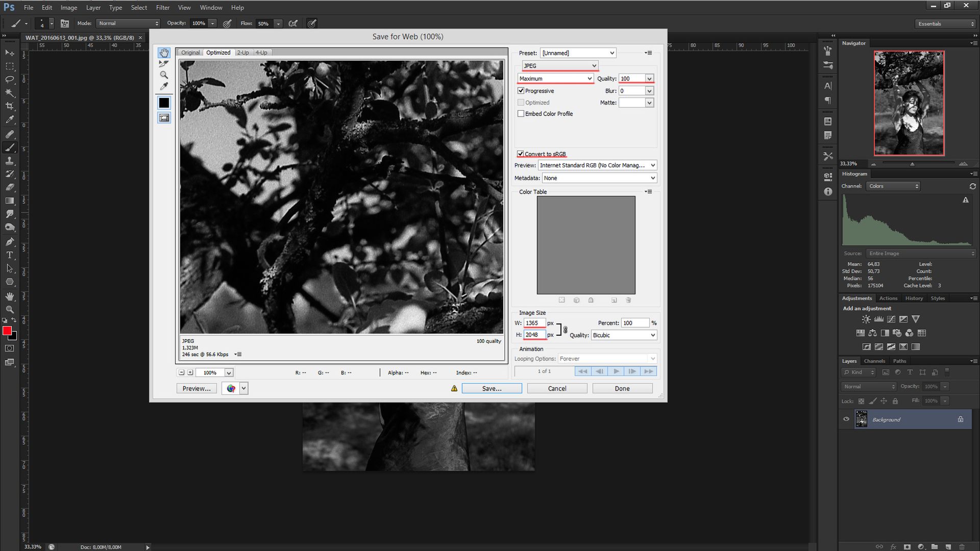Add Curves adjustment icon
Viewport: 980px width, 551px height.
point(891,319)
